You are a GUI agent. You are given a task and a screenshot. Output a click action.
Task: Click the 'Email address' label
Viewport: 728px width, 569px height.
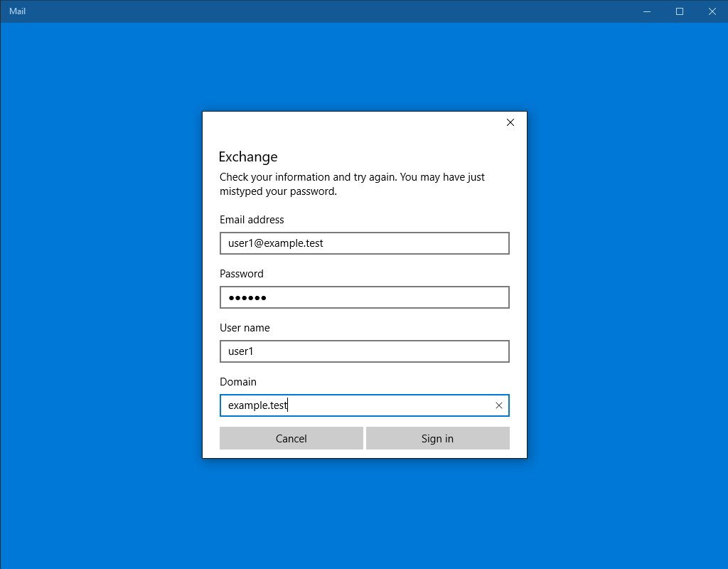[x=252, y=220]
